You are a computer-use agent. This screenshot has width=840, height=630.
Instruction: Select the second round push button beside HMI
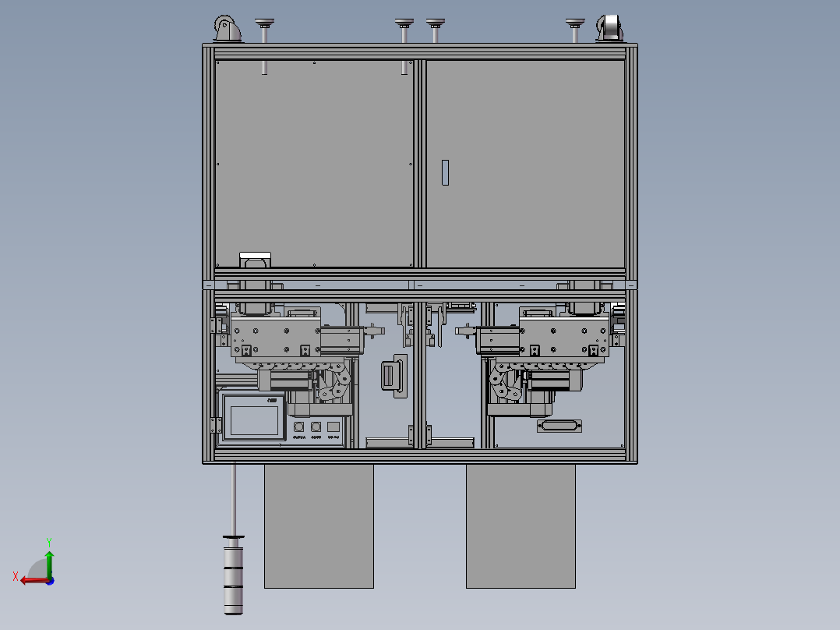[316, 426]
